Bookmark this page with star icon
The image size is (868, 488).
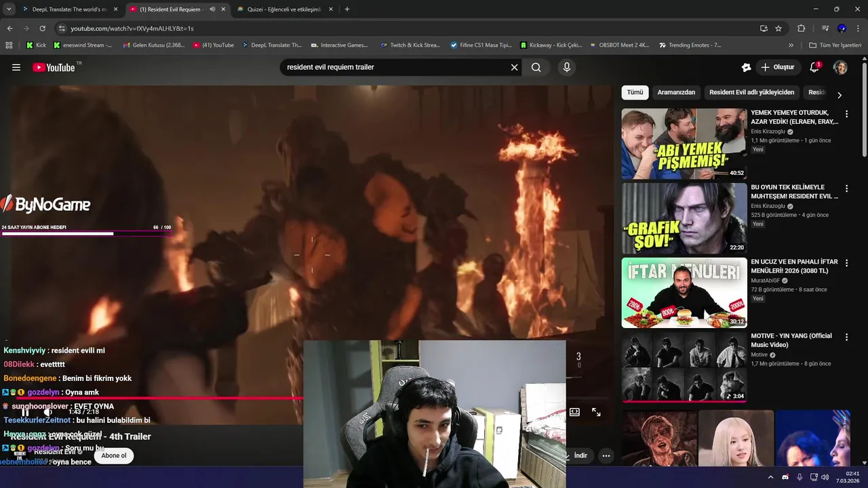pos(778,28)
